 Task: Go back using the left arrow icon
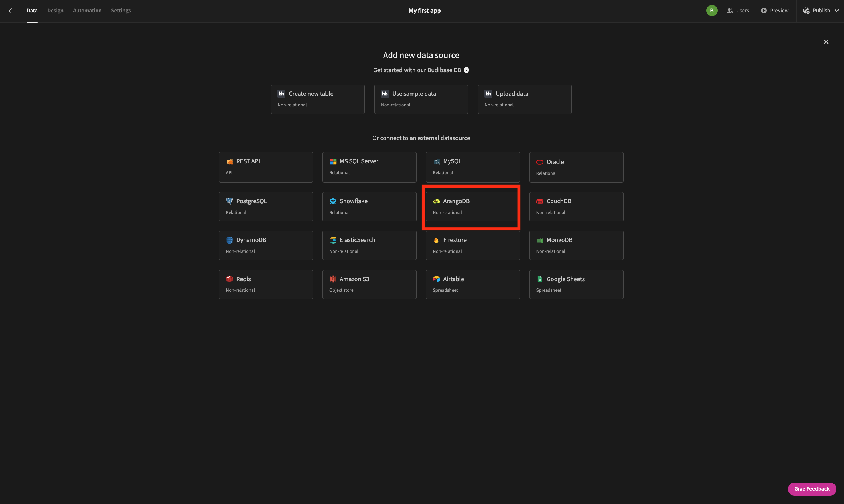[12, 11]
